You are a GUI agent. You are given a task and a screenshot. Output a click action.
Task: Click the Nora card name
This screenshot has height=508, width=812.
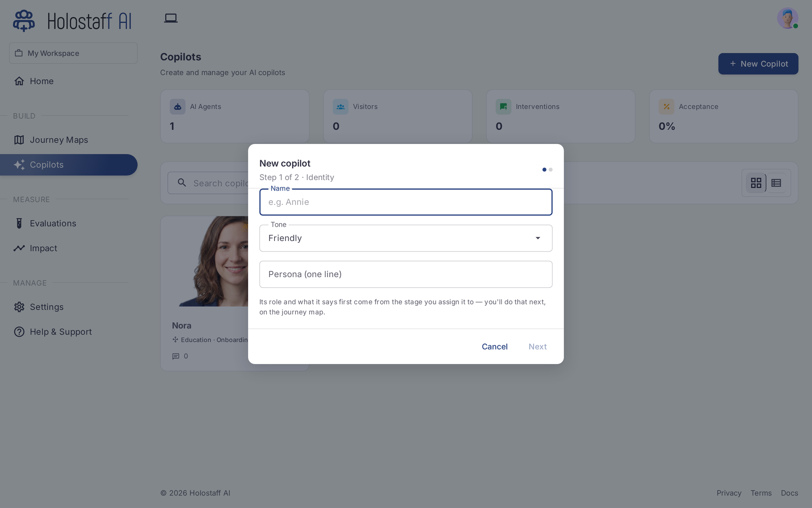[181, 326]
